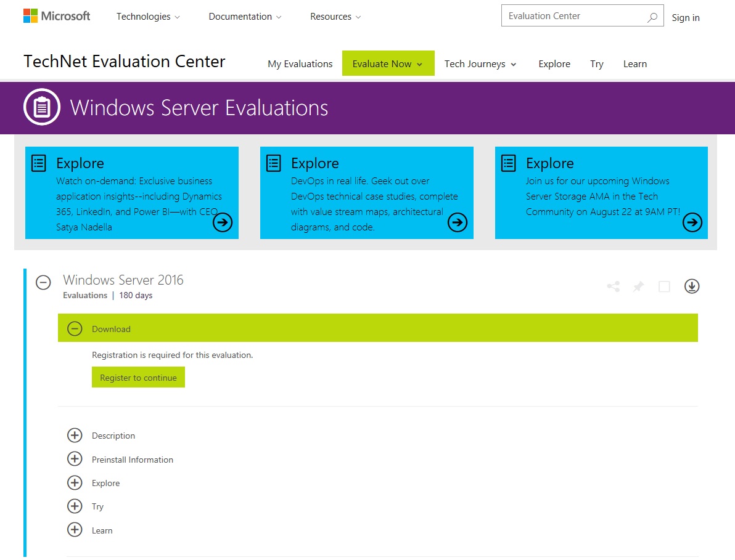Expand the Try section
The height and width of the screenshot is (560, 735).
point(75,506)
